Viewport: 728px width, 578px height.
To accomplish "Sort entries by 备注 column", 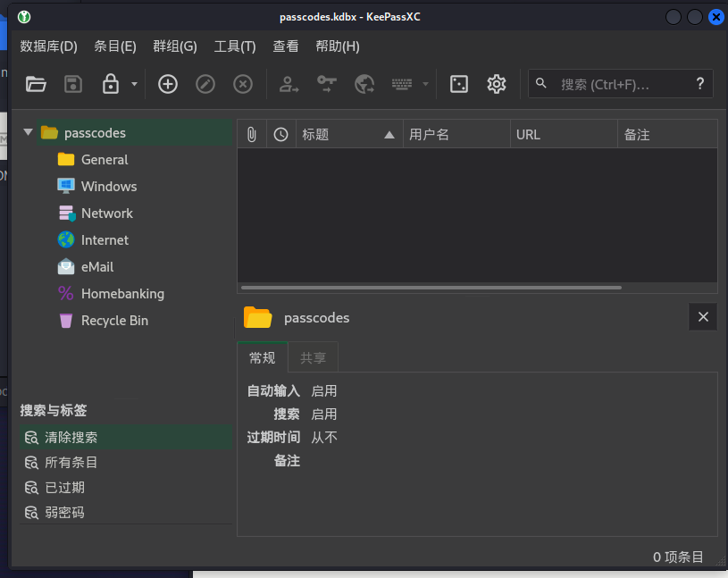I will [x=667, y=135].
